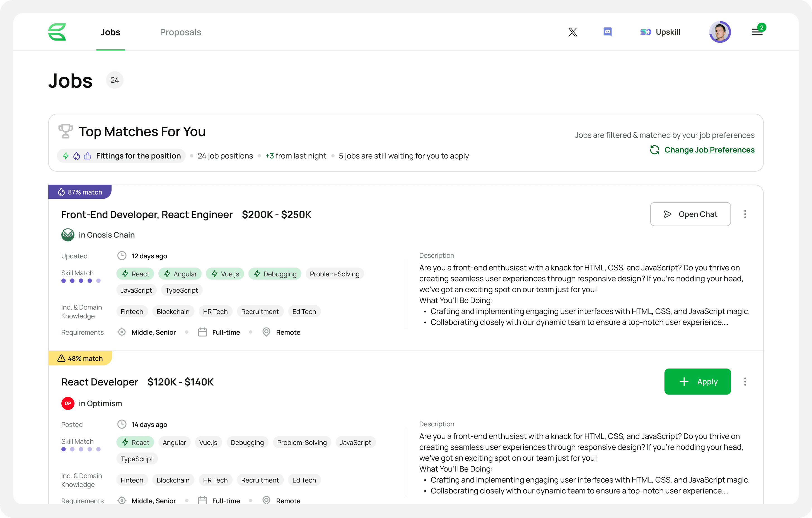Open more options for React Developer job
The width and height of the screenshot is (812, 518).
point(745,382)
